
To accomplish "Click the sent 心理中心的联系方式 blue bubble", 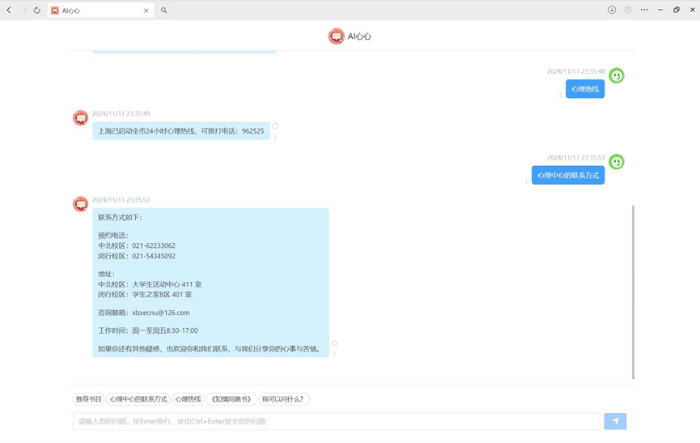I will [x=568, y=175].
